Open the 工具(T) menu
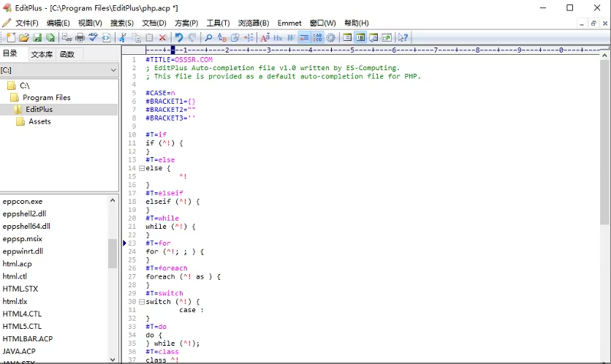 [x=218, y=23]
